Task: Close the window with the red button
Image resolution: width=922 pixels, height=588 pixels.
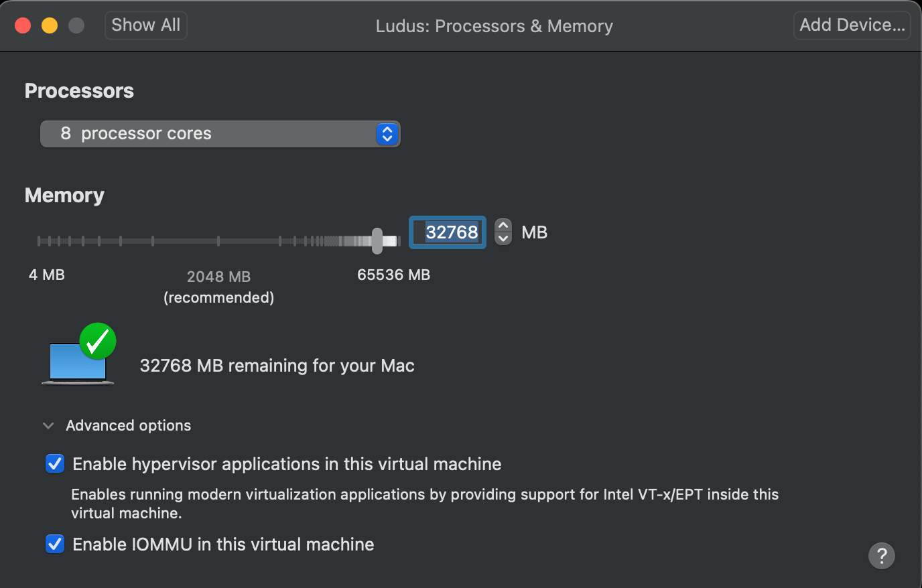Action: [23, 25]
